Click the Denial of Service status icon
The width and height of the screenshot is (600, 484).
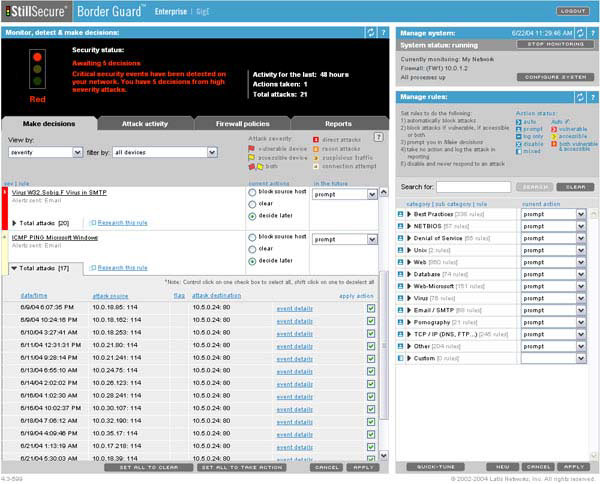(400, 238)
